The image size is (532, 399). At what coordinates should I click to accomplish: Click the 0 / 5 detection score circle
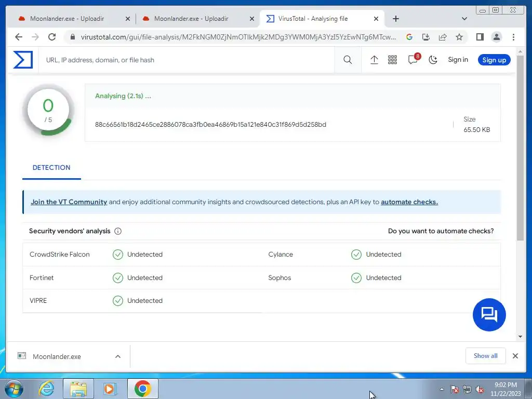click(x=48, y=110)
